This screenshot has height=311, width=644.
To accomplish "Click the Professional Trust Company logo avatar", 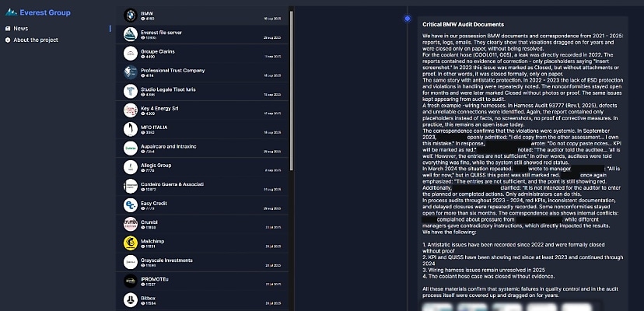I will (x=131, y=72).
